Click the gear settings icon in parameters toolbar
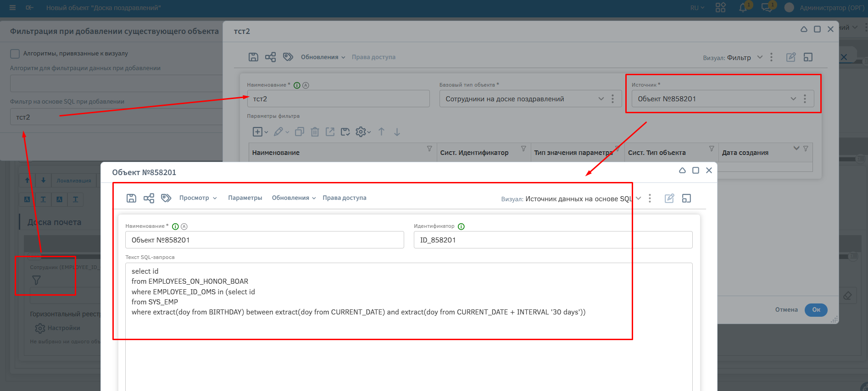The width and height of the screenshot is (868, 391). click(x=361, y=132)
